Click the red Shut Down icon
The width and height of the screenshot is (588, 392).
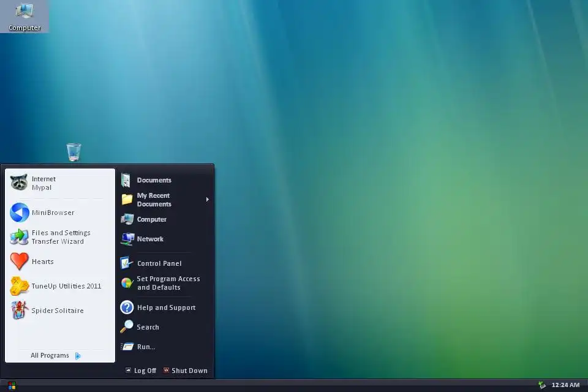point(166,370)
